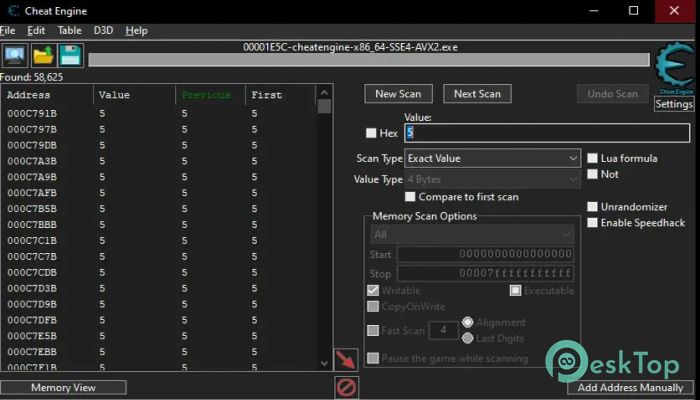Open the Help menu
The image size is (700, 400).
pos(137,30)
